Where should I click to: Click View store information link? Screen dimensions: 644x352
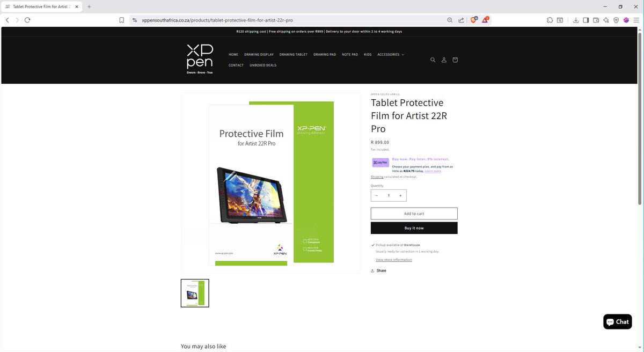(x=394, y=260)
